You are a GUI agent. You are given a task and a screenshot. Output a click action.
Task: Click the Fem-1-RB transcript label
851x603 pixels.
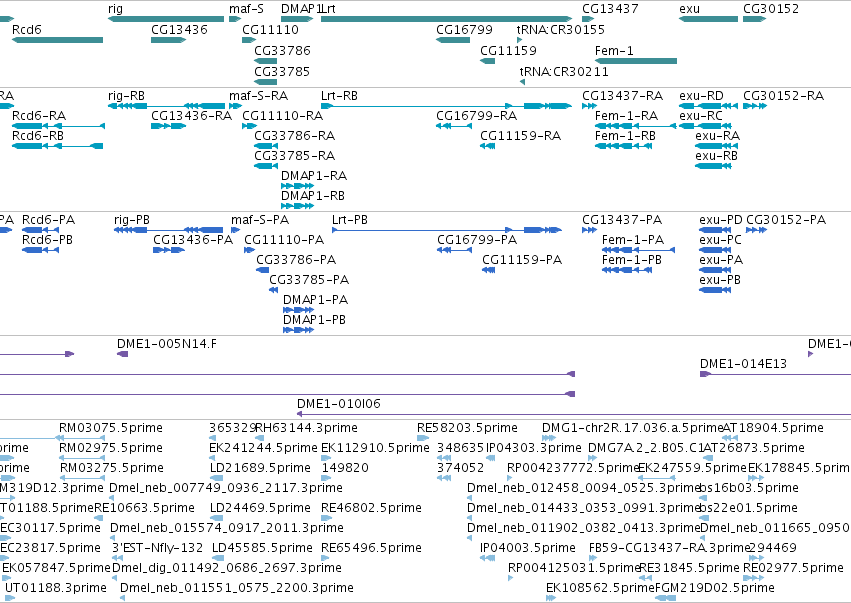click(x=625, y=136)
